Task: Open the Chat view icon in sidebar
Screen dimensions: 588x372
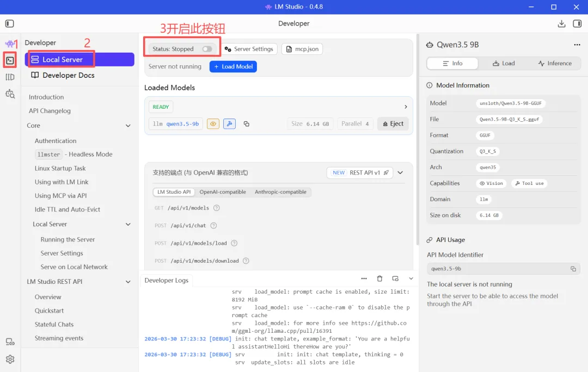Action: pyautogui.click(x=10, y=44)
